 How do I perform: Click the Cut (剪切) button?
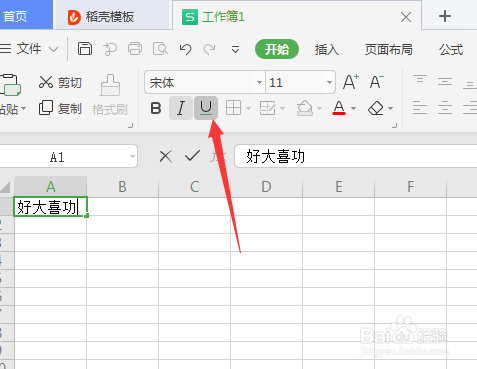pyautogui.click(x=60, y=82)
